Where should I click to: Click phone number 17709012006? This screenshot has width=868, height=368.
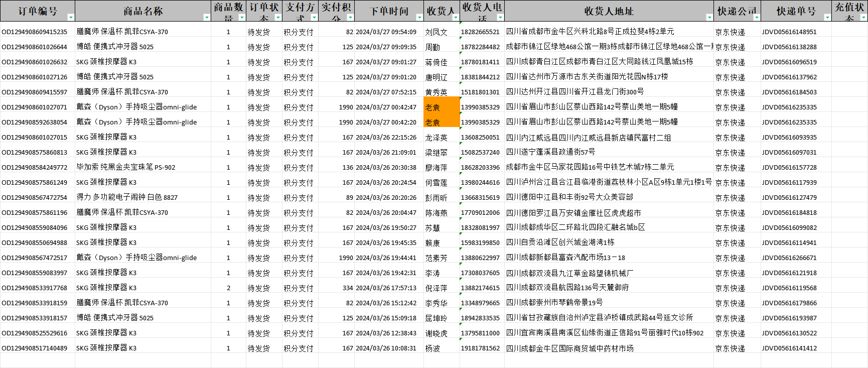pyautogui.click(x=480, y=212)
